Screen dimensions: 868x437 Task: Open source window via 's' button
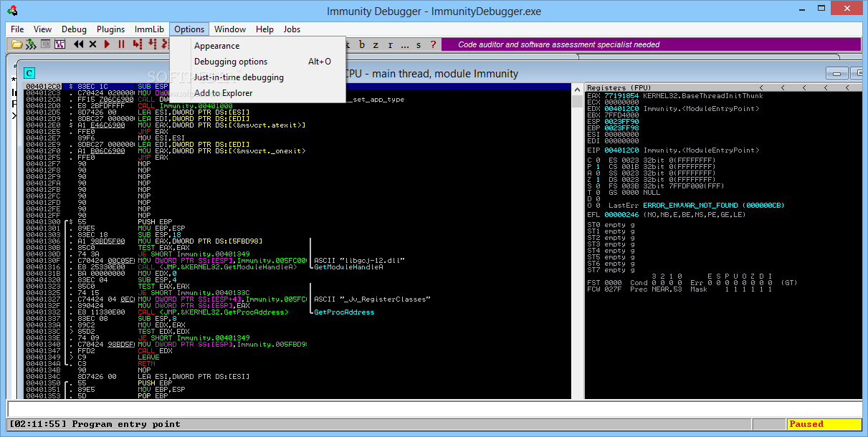coord(419,44)
